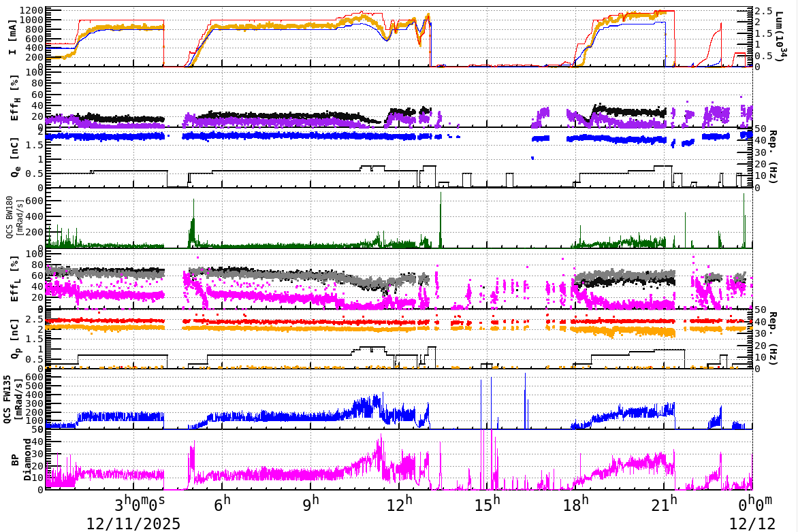Image resolution: width=798 pixels, height=532 pixels.
Task: Click the "Rep. (Hz)" label beside Q_p panel
Action: pyautogui.click(x=772, y=338)
